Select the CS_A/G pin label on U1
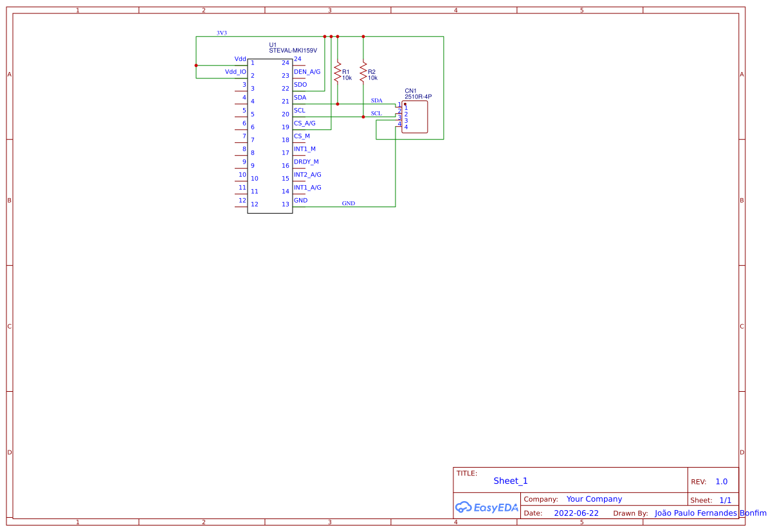 coord(304,123)
